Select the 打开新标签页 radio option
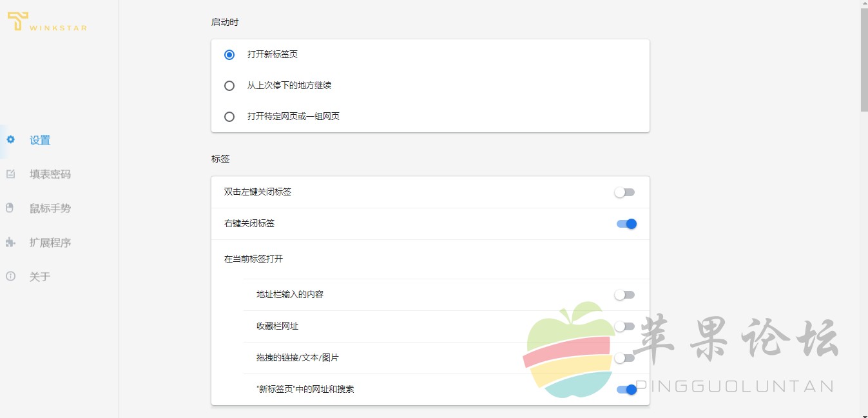Screen dimensions: 868x418 pyautogui.click(x=229, y=55)
